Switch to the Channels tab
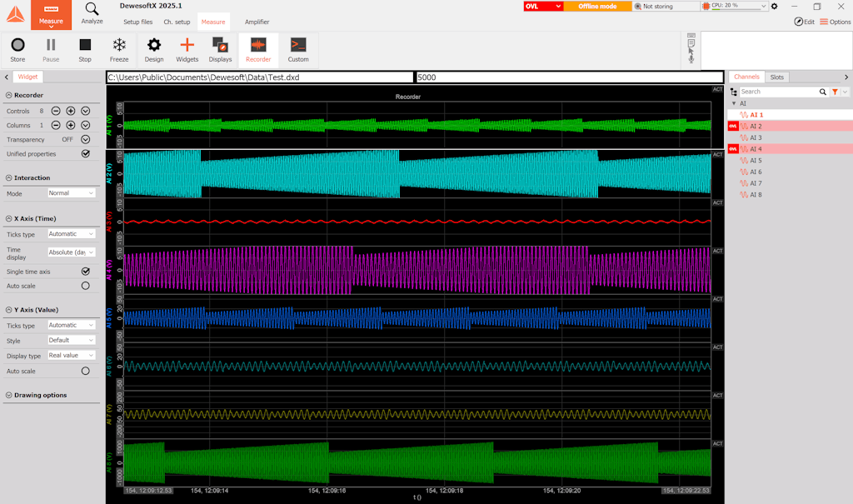The image size is (853, 504). [746, 77]
